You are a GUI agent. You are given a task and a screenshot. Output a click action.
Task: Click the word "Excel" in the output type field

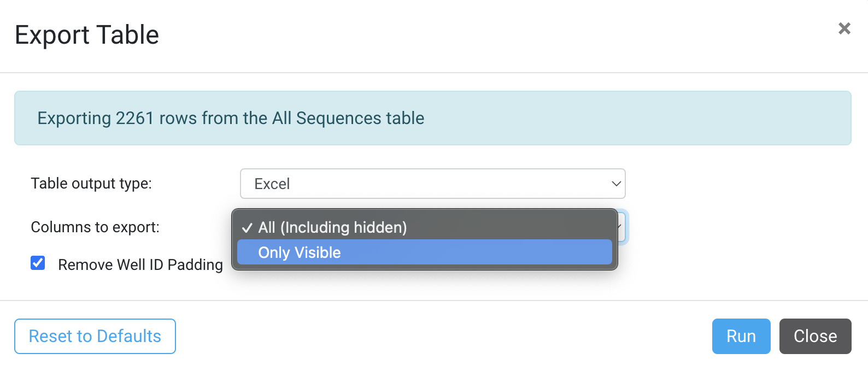click(x=272, y=184)
